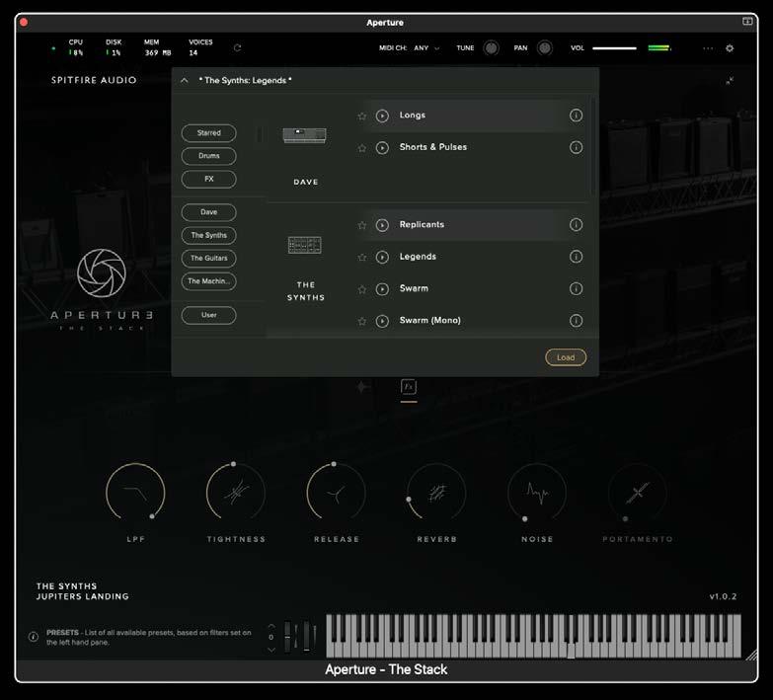773x700 pixels.
Task: Select The Synths rack thumbnail
Action: pyautogui.click(x=305, y=245)
